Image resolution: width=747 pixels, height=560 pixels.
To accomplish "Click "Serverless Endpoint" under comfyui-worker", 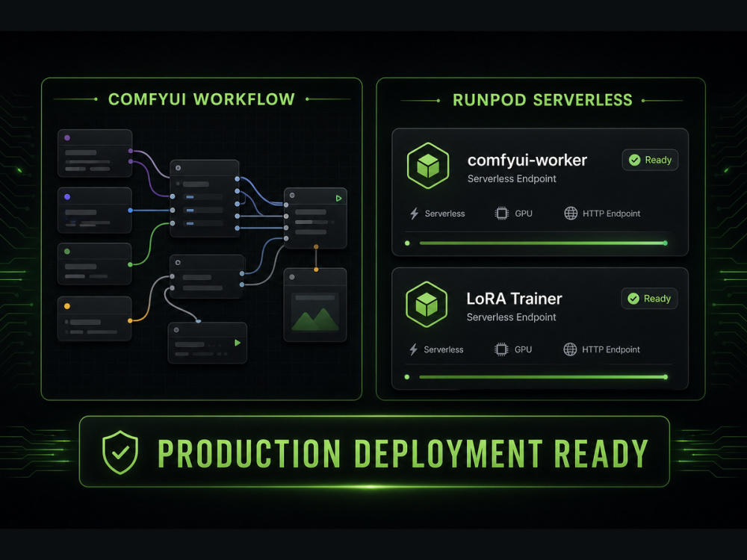I will (512, 178).
